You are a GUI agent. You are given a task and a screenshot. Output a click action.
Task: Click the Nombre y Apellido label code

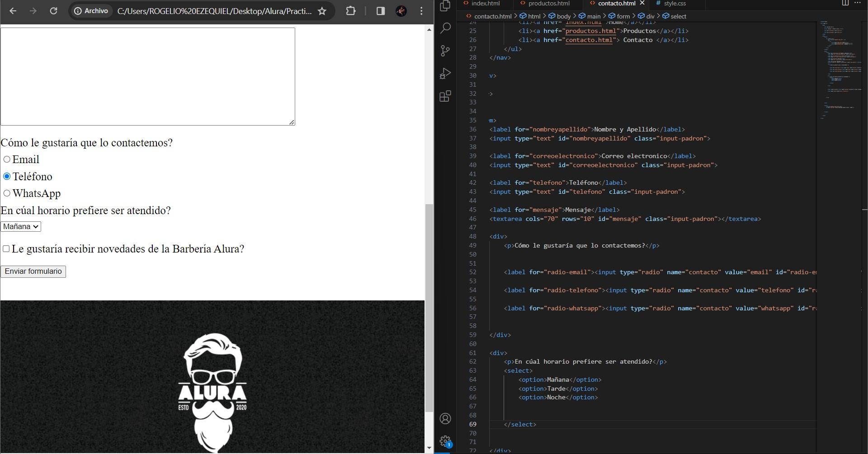coord(587,129)
